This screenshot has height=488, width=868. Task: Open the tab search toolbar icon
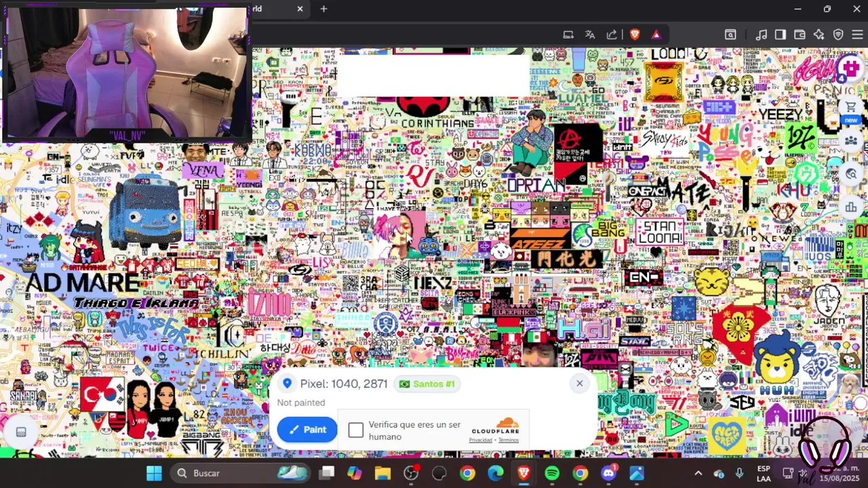point(730,35)
